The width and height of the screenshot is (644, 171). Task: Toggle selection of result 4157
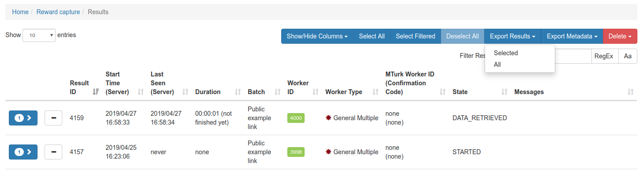tap(53, 152)
